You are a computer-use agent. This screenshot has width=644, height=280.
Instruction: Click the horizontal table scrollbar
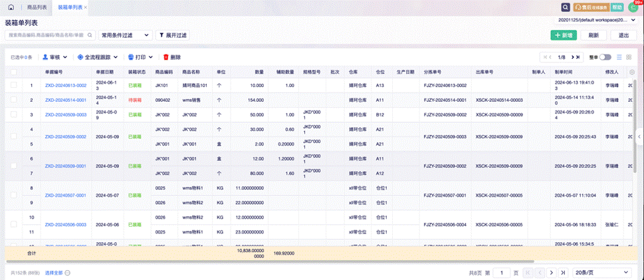tap(270, 261)
